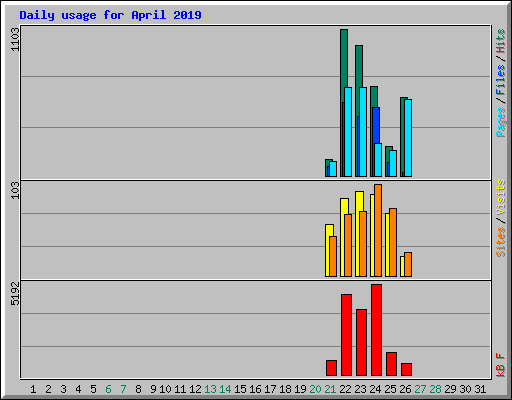This screenshot has width=512, height=400.
Task: Click the red KB bar for day 23
Action: (362, 343)
